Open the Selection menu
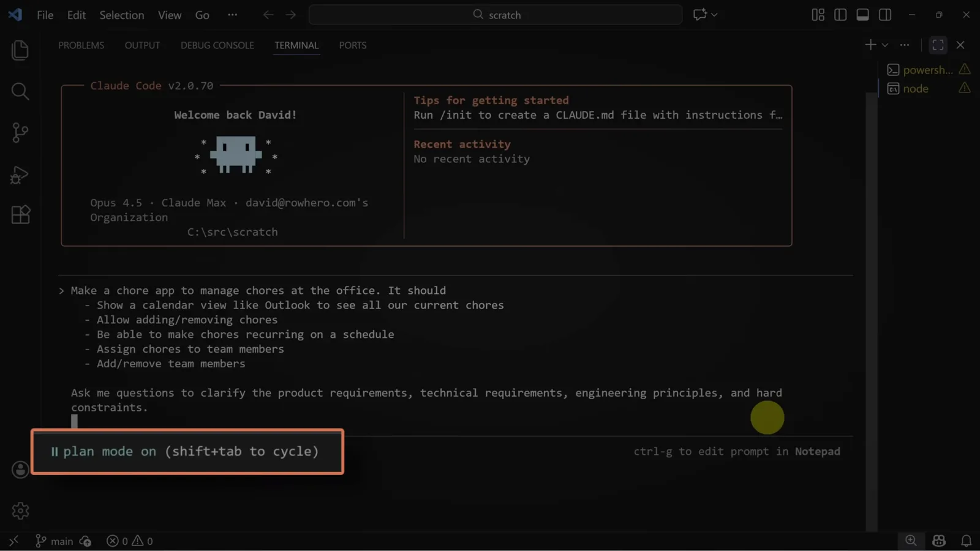980x551 pixels. tap(122, 15)
